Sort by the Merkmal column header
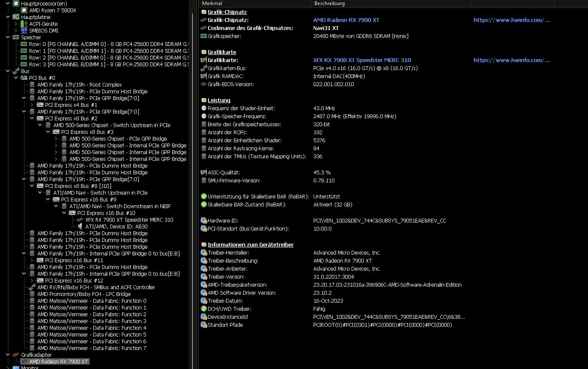 tap(255, 3)
